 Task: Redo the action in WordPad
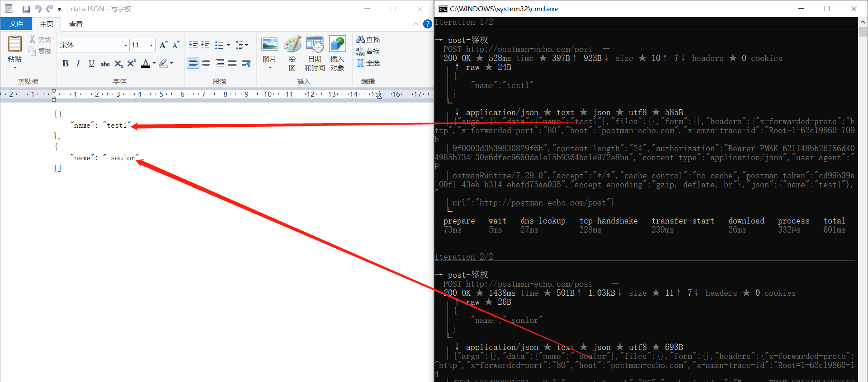(49, 9)
